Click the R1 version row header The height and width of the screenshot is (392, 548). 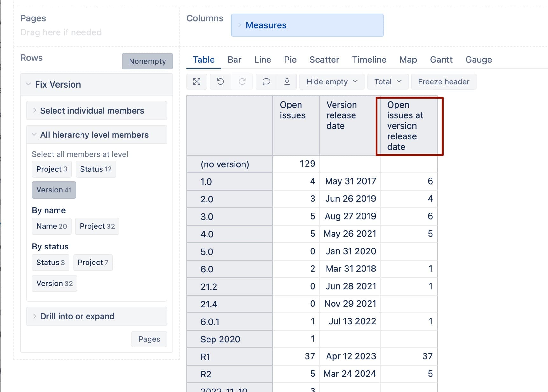click(230, 357)
